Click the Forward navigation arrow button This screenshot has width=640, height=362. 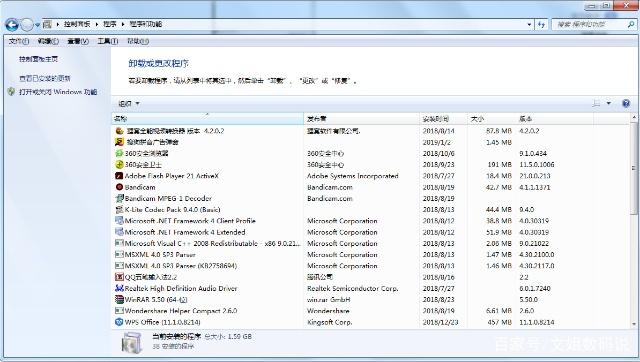[27, 25]
